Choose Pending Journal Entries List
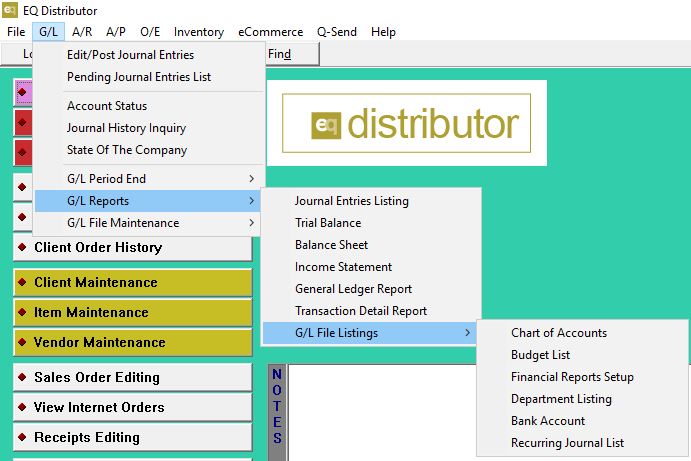This screenshot has width=691, height=461. (x=149, y=77)
